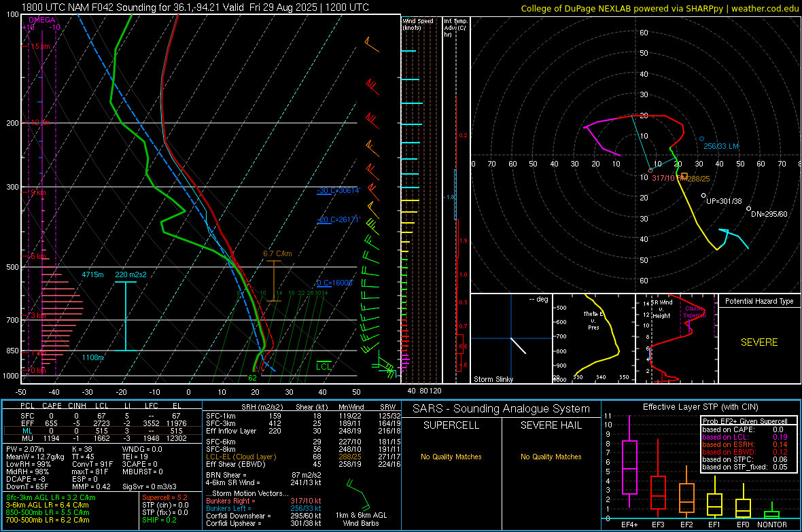802x532 pixels.
Task: Click the 1108m inflow base label
Action: [x=92, y=357]
